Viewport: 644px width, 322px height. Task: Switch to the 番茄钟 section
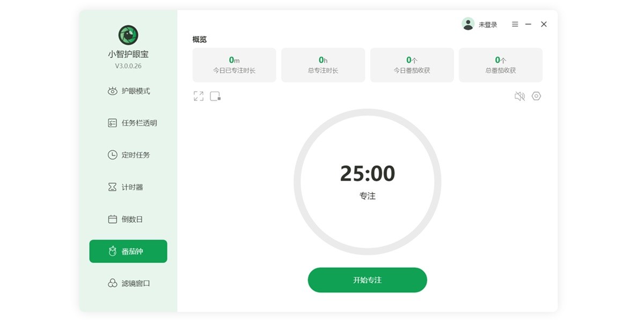128,251
